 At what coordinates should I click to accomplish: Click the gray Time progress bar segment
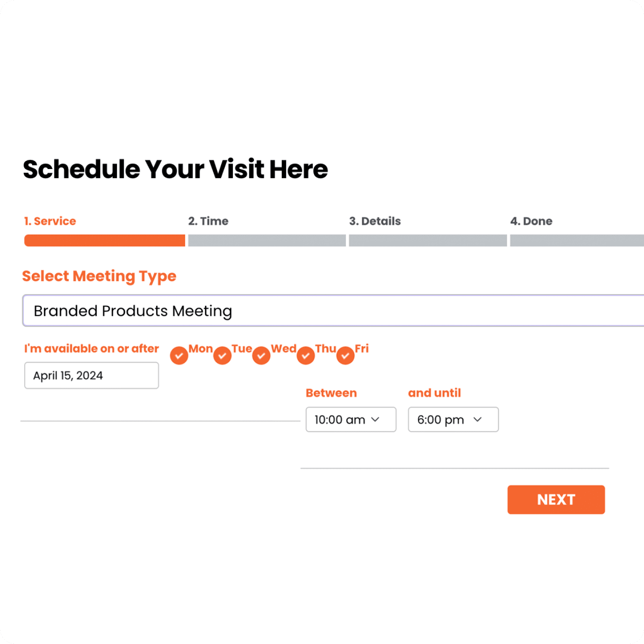click(267, 241)
